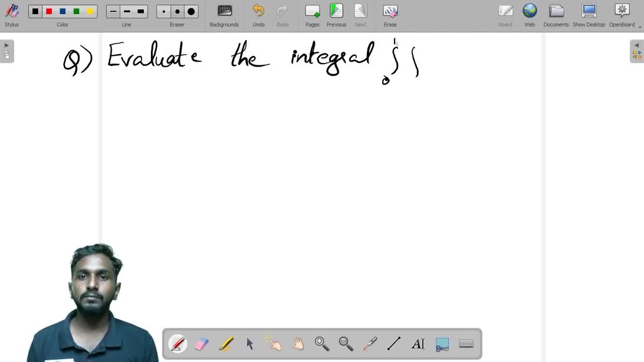
Task: Open the virtual keyboard
Action: 466,344
